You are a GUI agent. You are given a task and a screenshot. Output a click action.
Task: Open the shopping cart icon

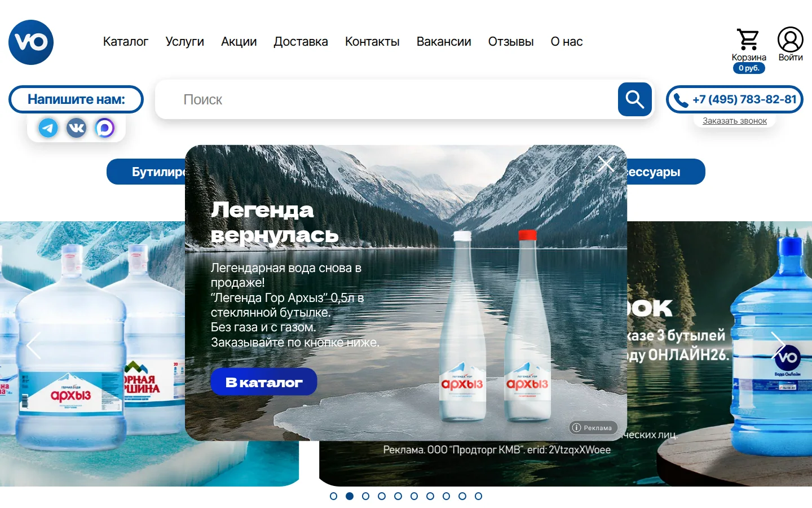tap(748, 40)
